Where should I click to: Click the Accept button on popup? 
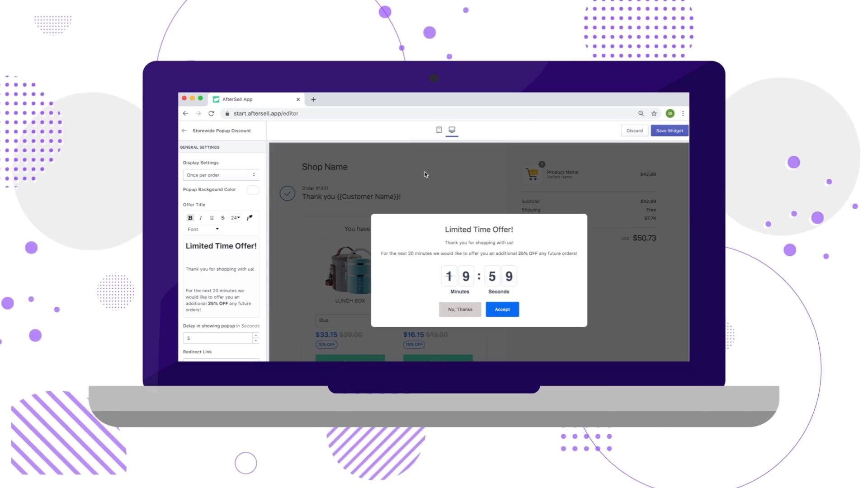[502, 309]
